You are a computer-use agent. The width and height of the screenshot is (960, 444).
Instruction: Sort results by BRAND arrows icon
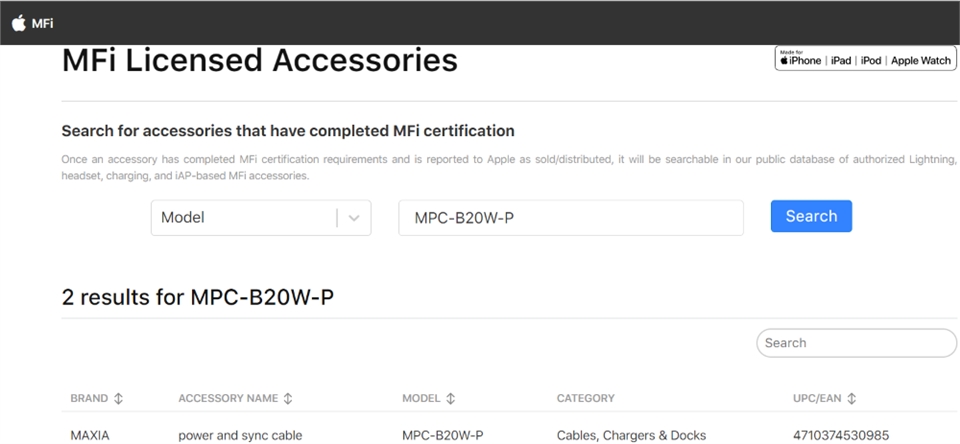[x=119, y=398]
